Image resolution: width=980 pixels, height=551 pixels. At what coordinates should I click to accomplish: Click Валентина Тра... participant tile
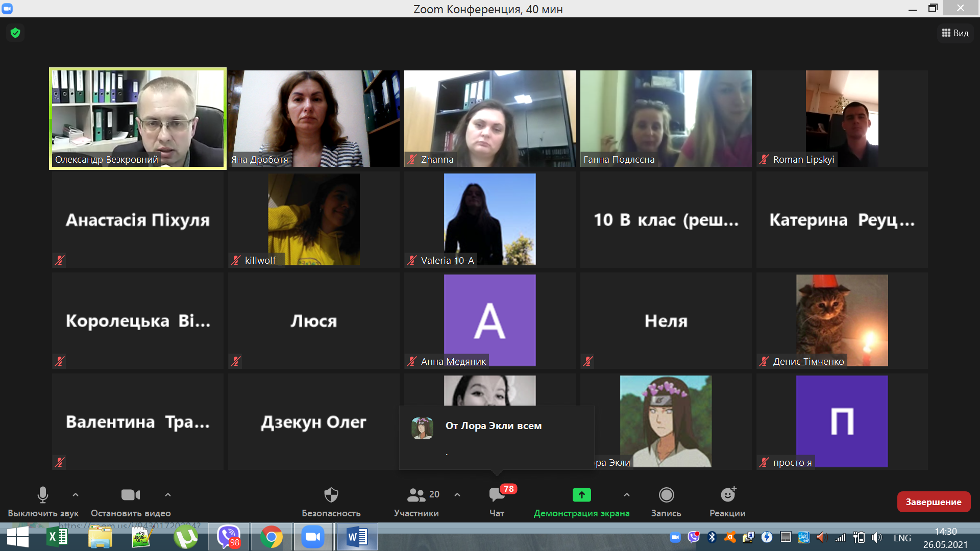138,421
